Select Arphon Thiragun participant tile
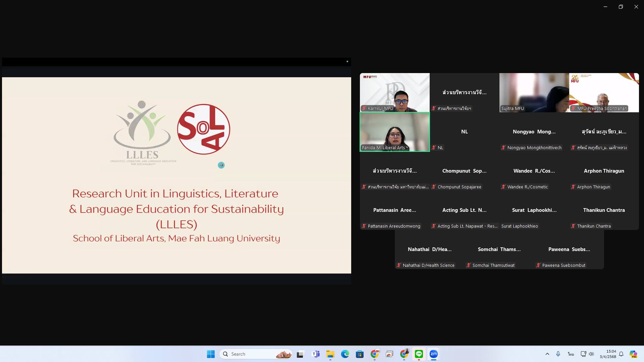Screen dimensions: 644x362 tap(604, 171)
